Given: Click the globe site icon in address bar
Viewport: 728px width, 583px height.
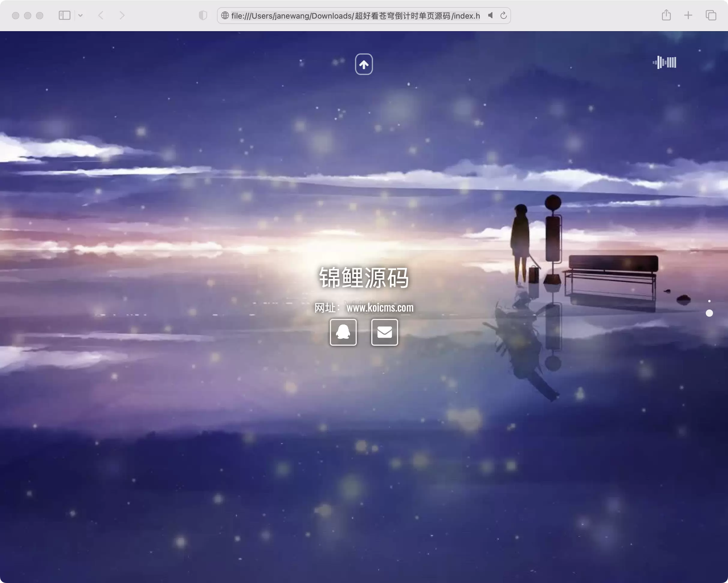Looking at the screenshot, I should 225,16.
